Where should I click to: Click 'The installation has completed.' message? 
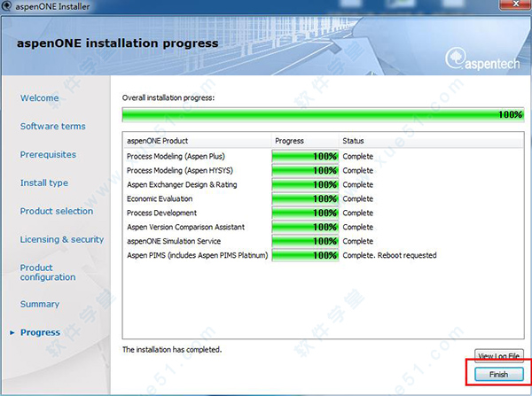point(172,350)
